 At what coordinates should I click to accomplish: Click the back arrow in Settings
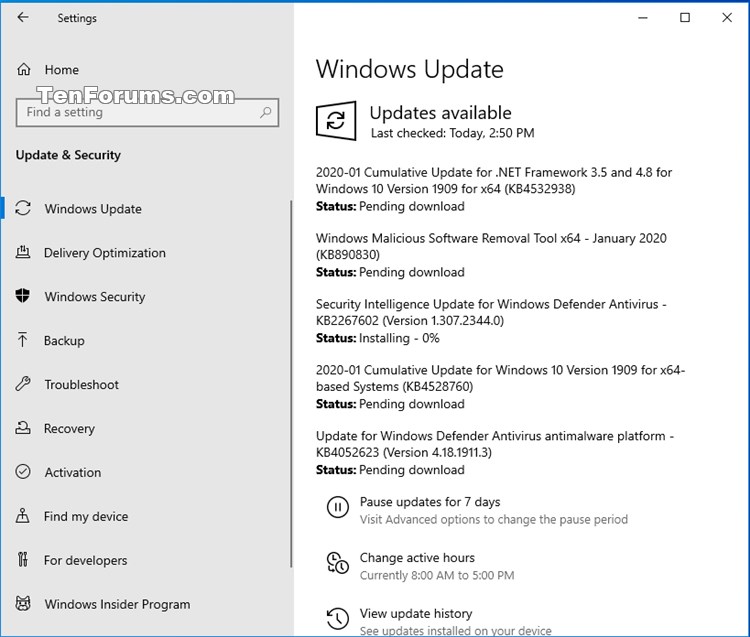(x=22, y=18)
